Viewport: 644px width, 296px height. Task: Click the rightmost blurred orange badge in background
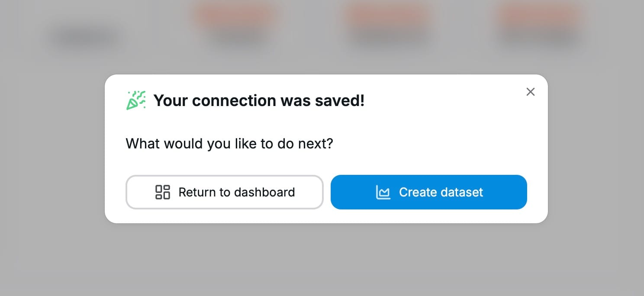click(538, 15)
